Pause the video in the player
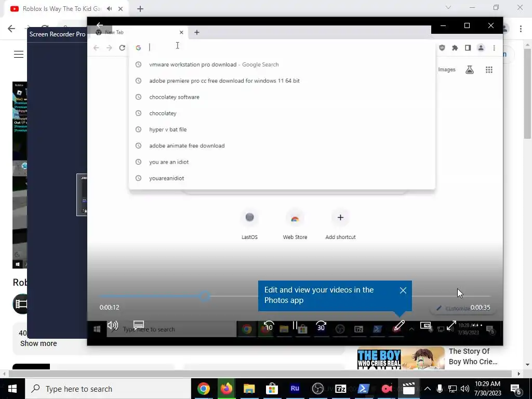Image resolution: width=532 pixels, height=399 pixels. click(x=295, y=326)
